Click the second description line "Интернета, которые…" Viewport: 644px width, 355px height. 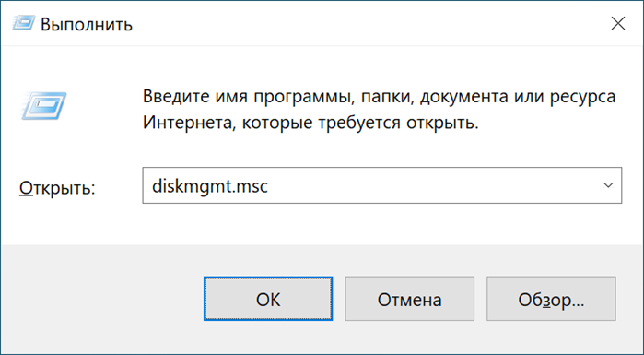[x=310, y=123]
